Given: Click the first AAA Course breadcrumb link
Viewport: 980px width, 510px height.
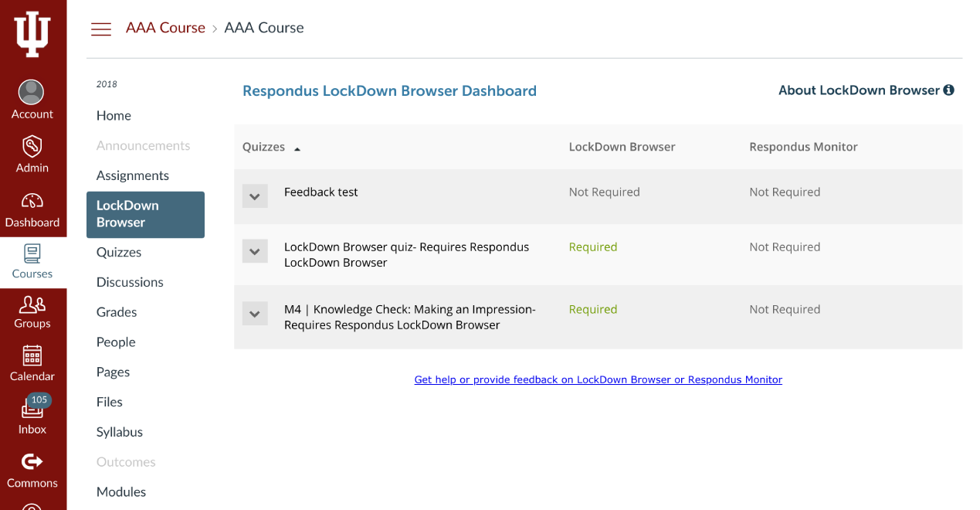Looking at the screenshot, I should (165, 29).
